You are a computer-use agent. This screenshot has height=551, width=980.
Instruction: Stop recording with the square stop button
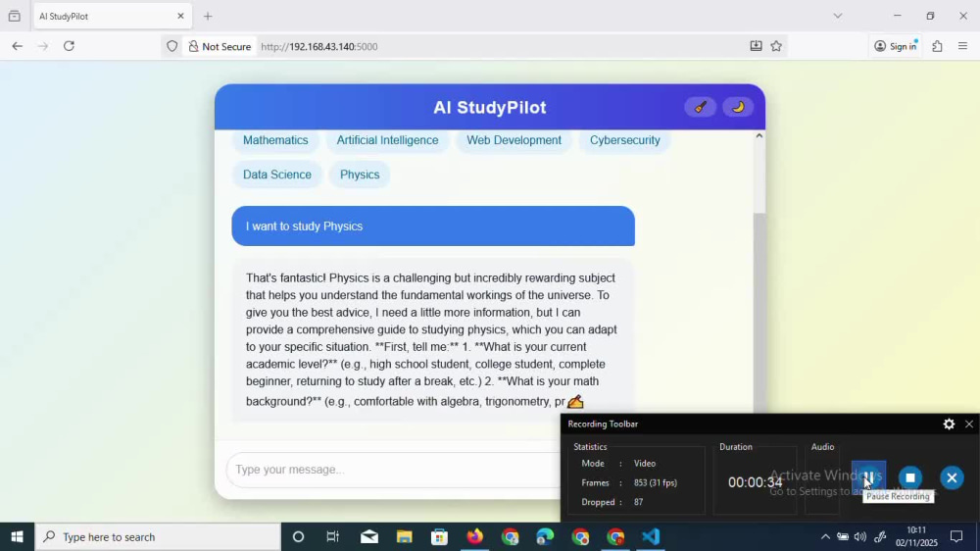point(910,477)
